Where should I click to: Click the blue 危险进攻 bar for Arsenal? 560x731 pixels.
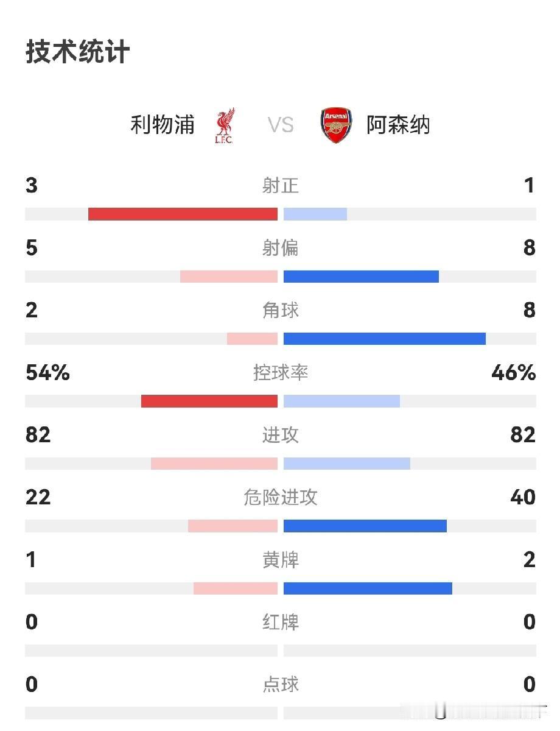coord(365,526)
